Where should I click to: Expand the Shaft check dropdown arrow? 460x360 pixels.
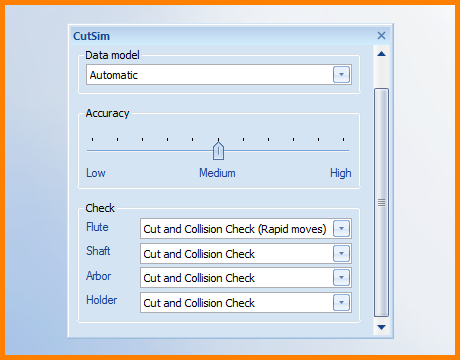pyautogui.click(x=341, y=254)
